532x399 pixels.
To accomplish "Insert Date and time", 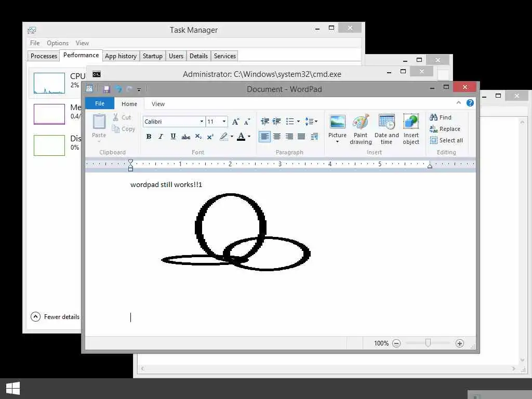I will pyautogui.click(x=387, y=129).
